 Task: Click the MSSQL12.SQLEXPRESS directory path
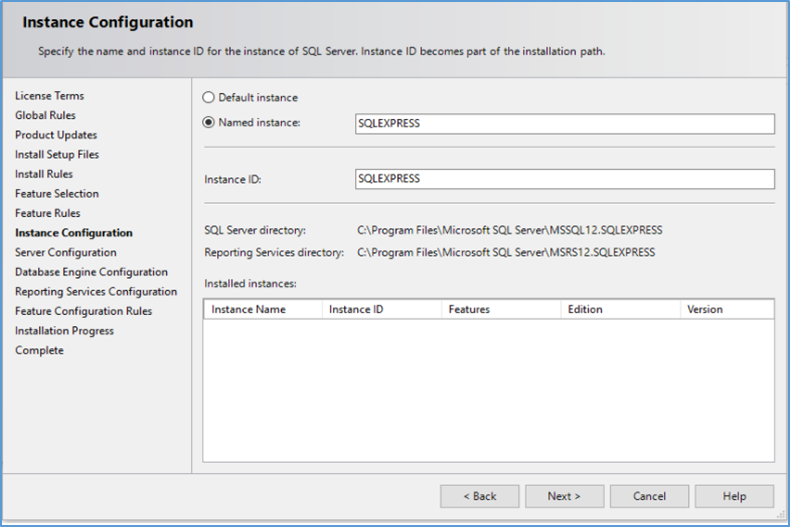(509, 230)
